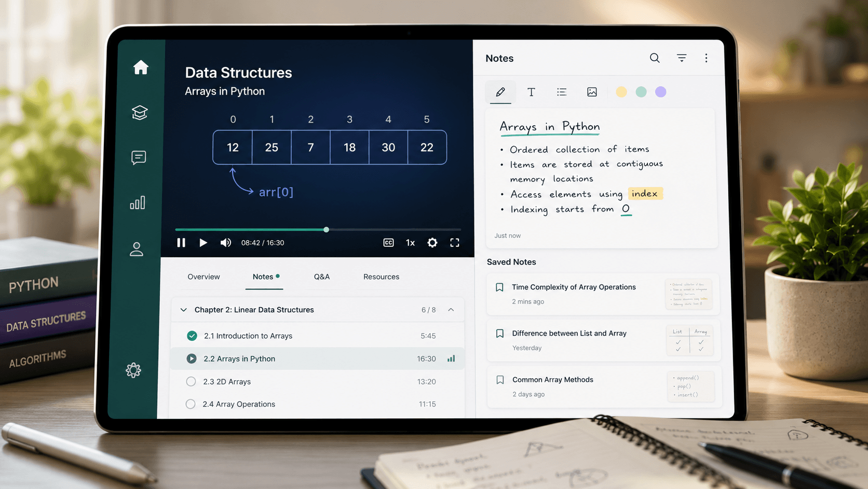Mark 2.4 Array Operations circle
The width and height of the screenshot is (868, 489).
pos(191,404)
